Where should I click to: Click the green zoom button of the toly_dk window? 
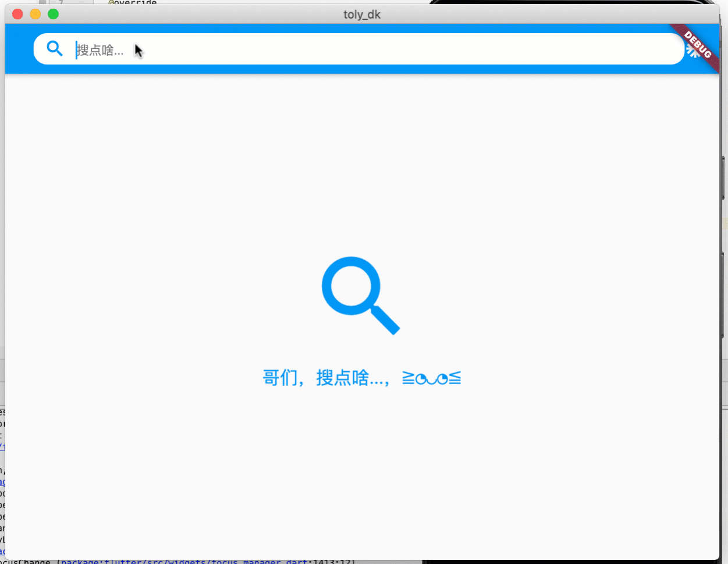[52, 13]
